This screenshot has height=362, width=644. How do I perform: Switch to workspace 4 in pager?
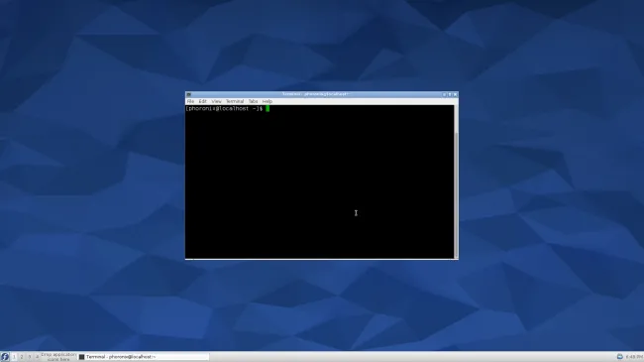point(37,357)
